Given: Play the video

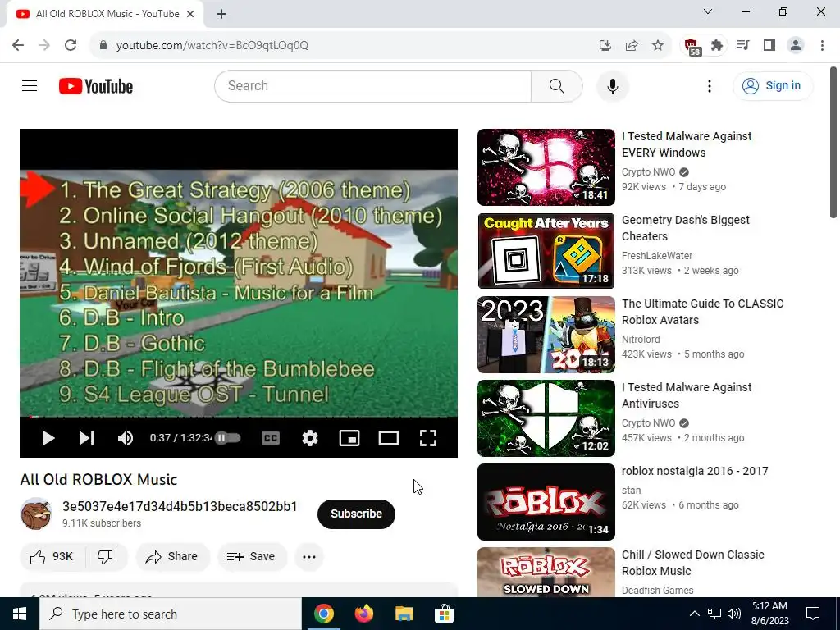Looking at the screenshot, I should (x=48, y=438).
